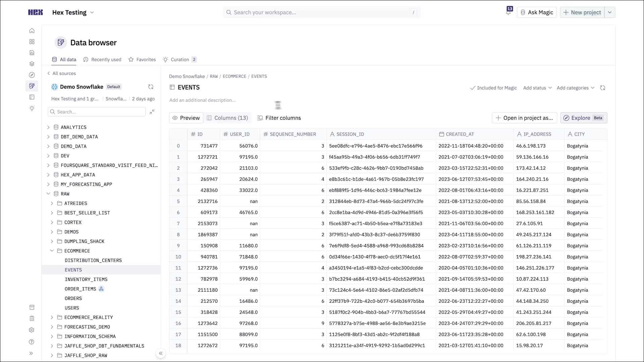Switch to Recently used tab
The height and width of the screenshot is (362, 644).
pyautogui.click(x=102, y=60)
